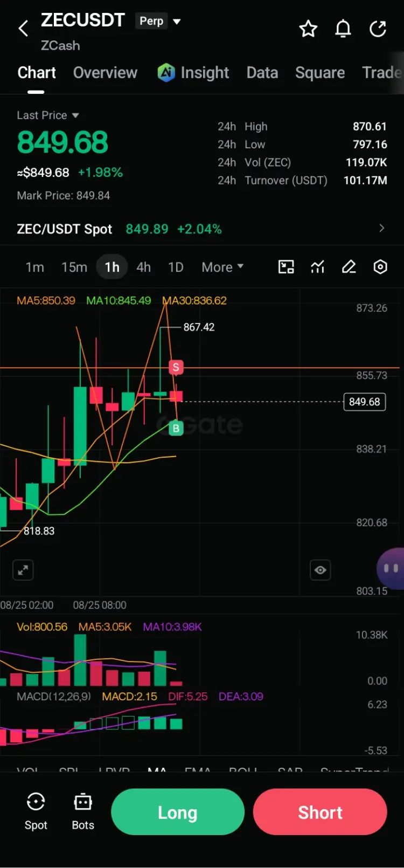Viewport: 404px width, 868px height.
Task: Open the chart layout picture-in-picture icon
Action: [x=286, y=267]
